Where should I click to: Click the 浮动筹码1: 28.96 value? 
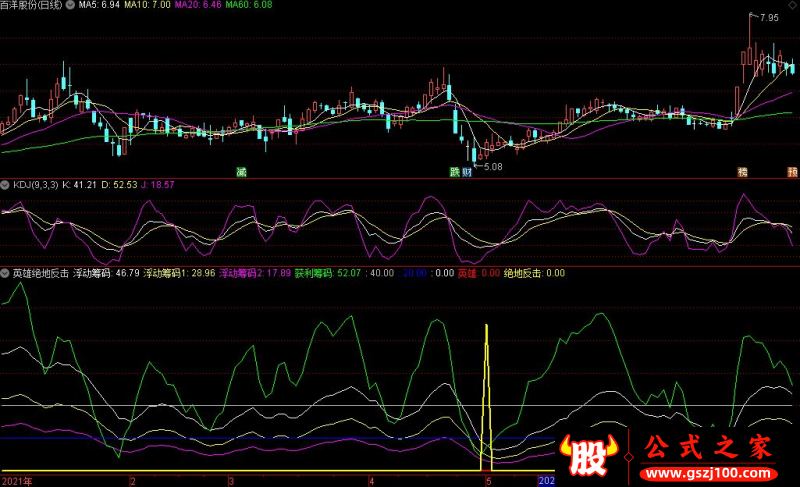(x=180, y=273)
